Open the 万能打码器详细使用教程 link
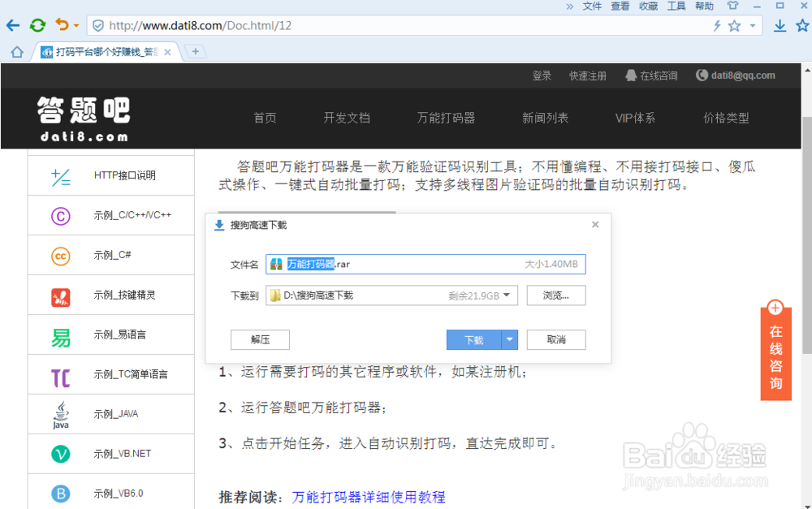The image size is (812, 509). click(369, 497)
